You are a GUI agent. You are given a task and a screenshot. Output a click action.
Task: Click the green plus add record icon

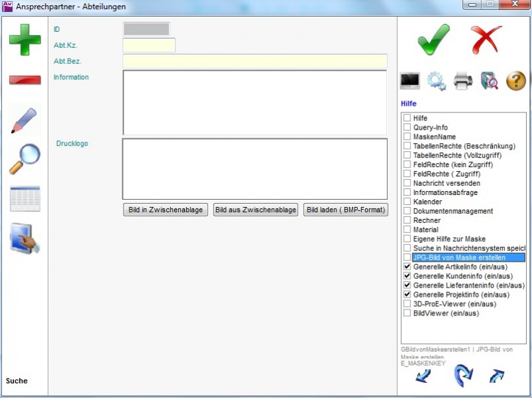25,39
